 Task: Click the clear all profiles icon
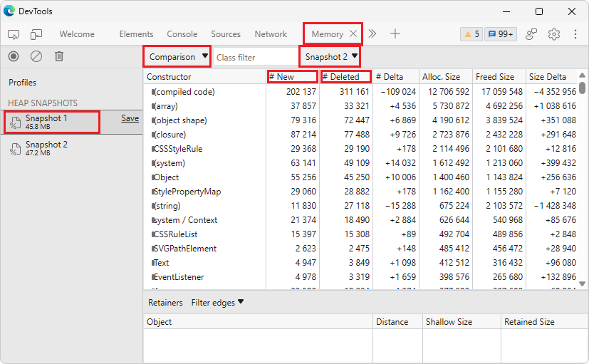(x=36, y=56)
